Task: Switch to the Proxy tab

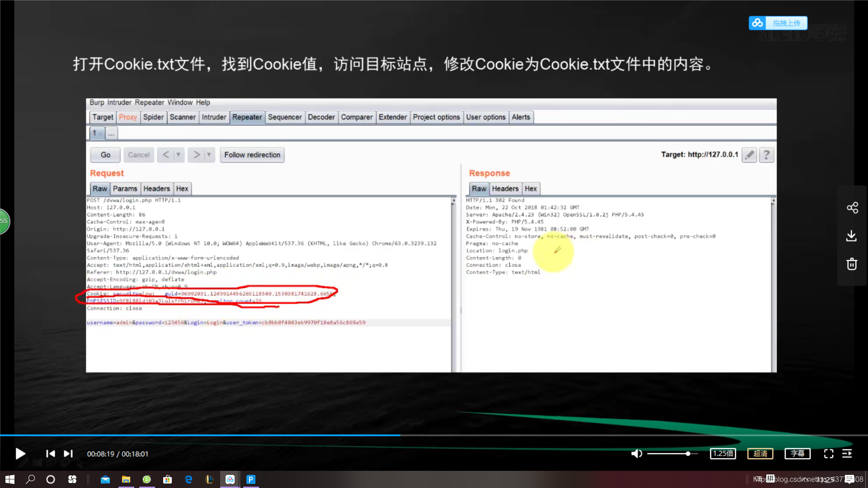Action: 128,117
